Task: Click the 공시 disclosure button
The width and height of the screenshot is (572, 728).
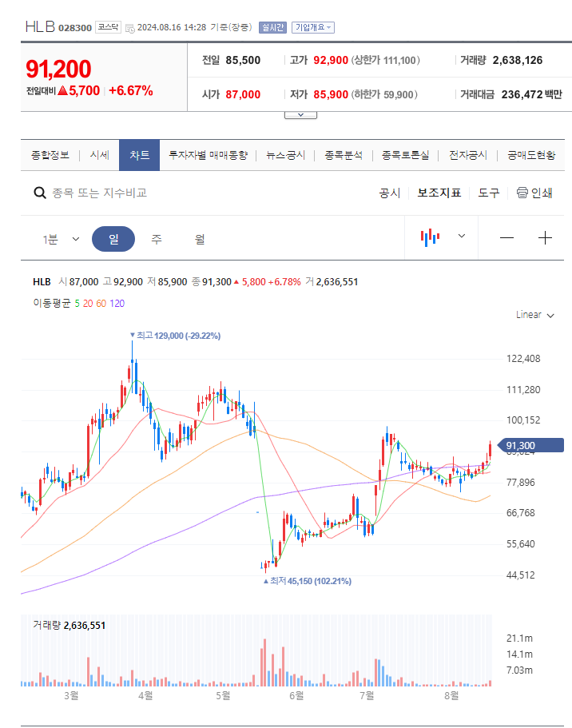Action: [390, 193]
